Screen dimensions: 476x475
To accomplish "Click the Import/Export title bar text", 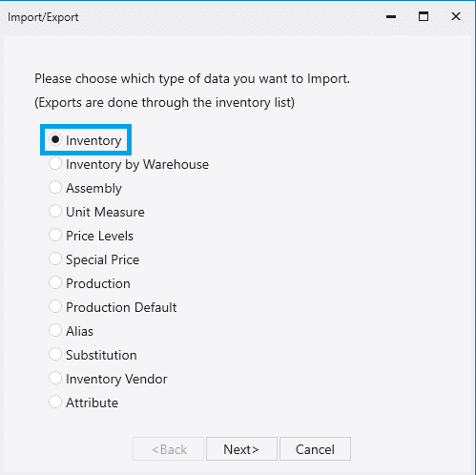I will [x=43, y=17].
